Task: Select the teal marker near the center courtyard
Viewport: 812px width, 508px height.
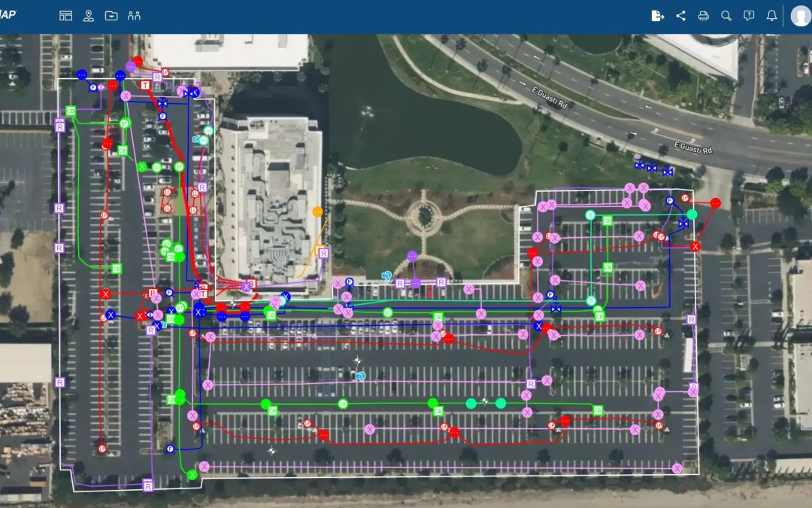Action: tap(386, 275)
